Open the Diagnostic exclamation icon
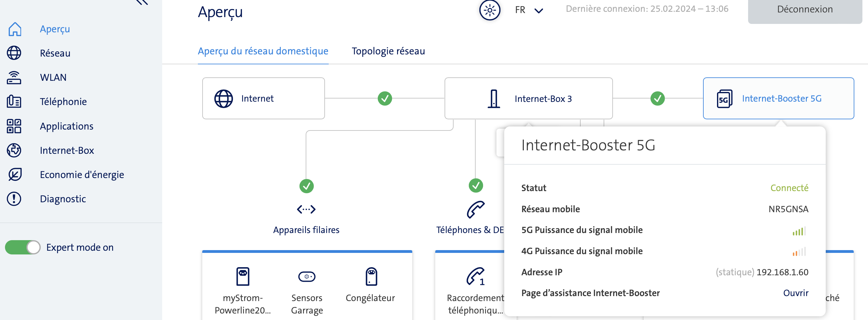Image resolution: width=868 pixels, height=320 pixels. pyautogui.click(x=14, y=199)
